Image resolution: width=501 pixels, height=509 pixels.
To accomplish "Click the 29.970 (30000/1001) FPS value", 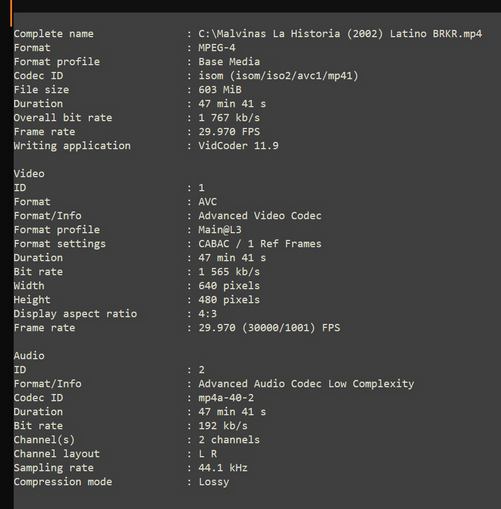I will click(x=269, y=328).
